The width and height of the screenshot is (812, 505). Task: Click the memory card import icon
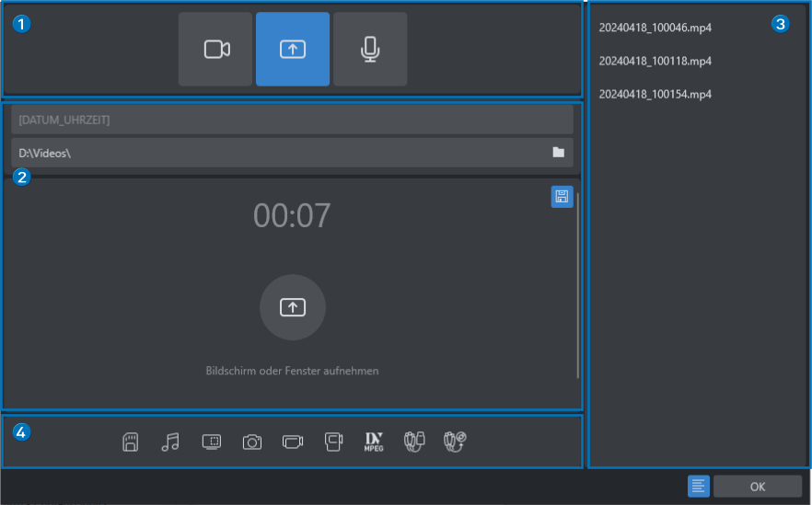[131, 442]
